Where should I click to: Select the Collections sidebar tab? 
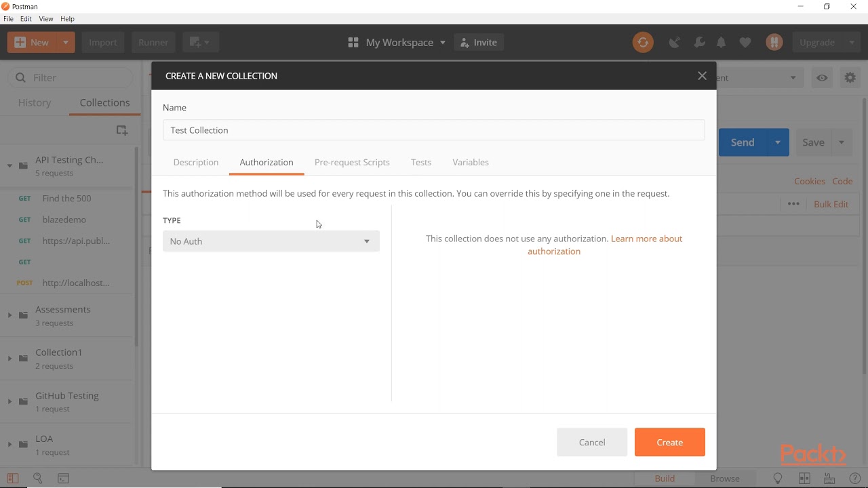(x=104, y=103)
